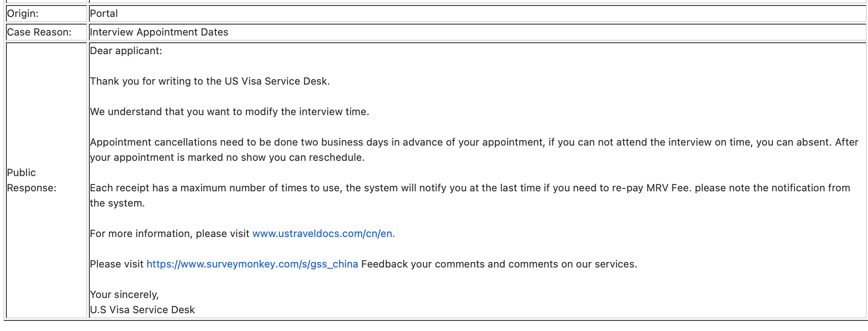The height and width of the screenshot is (331, 868).
Task: Click the "Feedback your comments" text
Action: tap(498, 264)
